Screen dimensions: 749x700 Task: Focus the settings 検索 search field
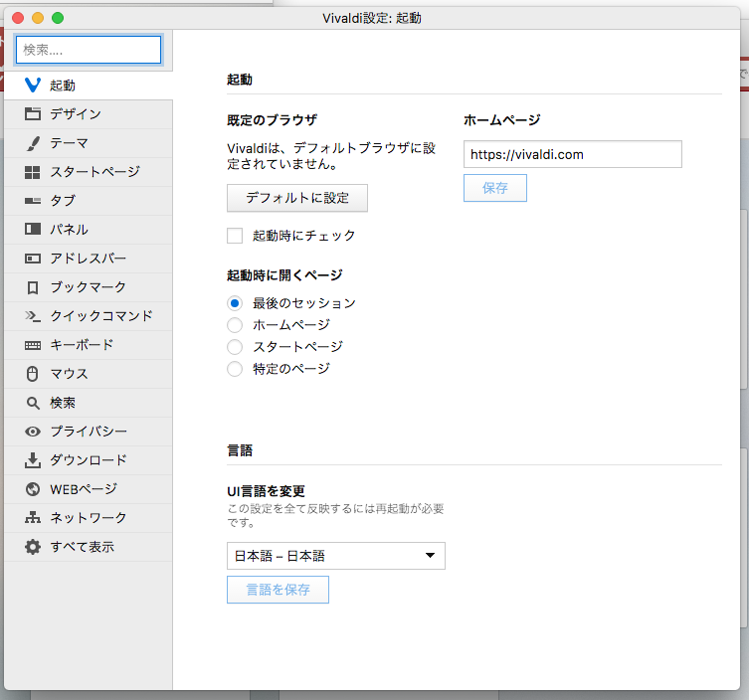point(89,50)
